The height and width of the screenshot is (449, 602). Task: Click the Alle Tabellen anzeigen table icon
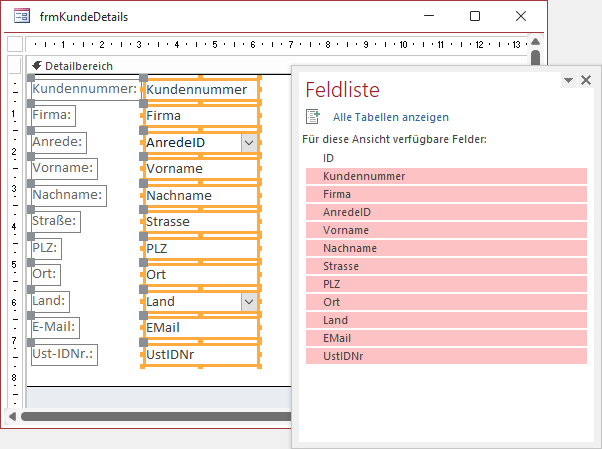click(x=313, y=116)
